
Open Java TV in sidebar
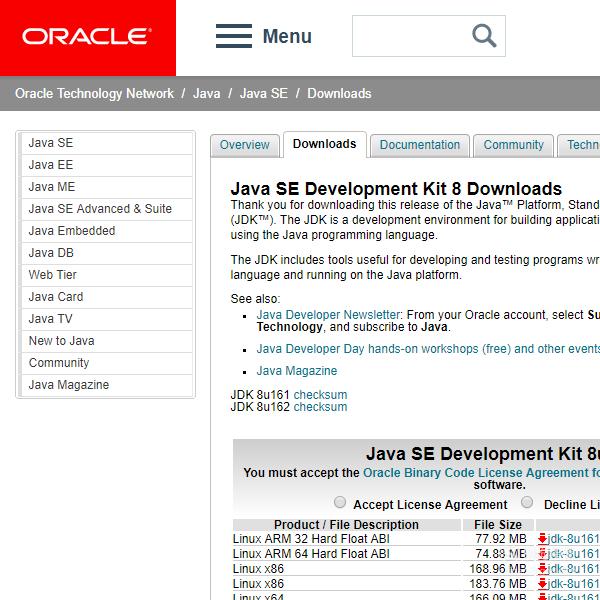pyautogui.click(x=107, y=319)
